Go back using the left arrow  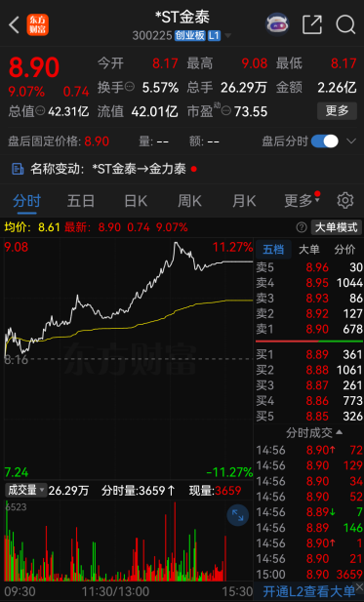15,25
